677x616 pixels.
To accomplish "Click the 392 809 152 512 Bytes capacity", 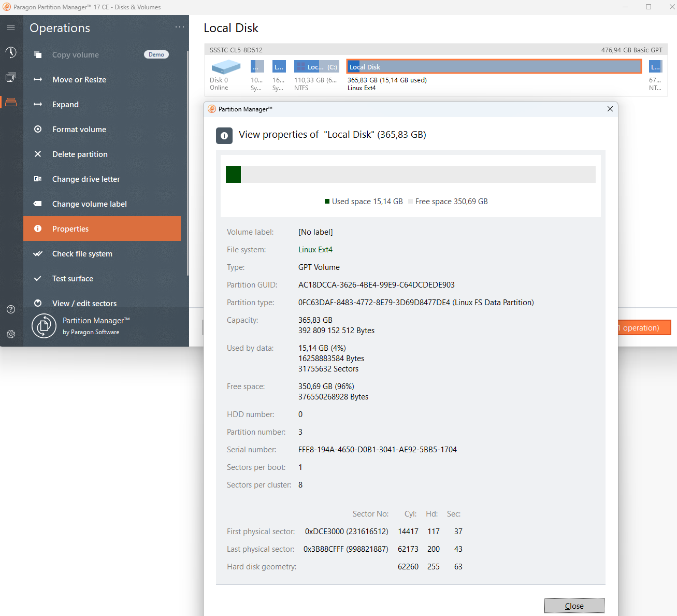I will (x=336, y=331).
